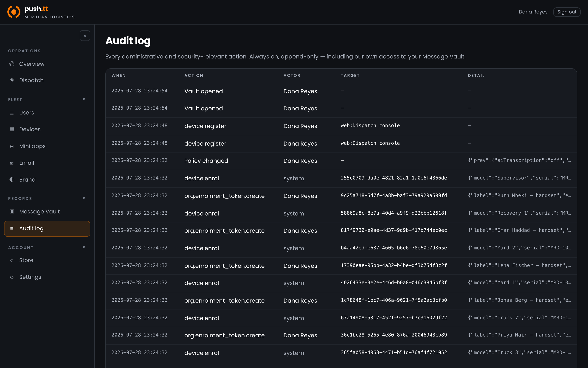
Task: Go to Dispatch in sidebar
Action: [47, 80]
